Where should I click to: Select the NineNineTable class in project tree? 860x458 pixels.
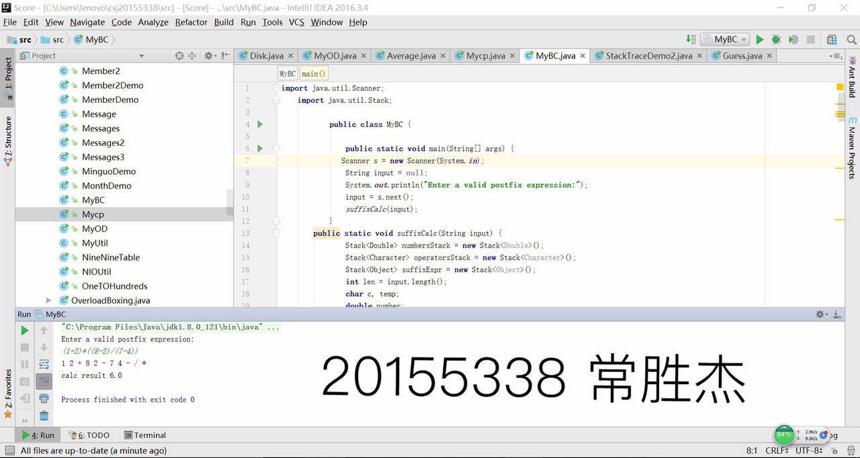(111, 257)
